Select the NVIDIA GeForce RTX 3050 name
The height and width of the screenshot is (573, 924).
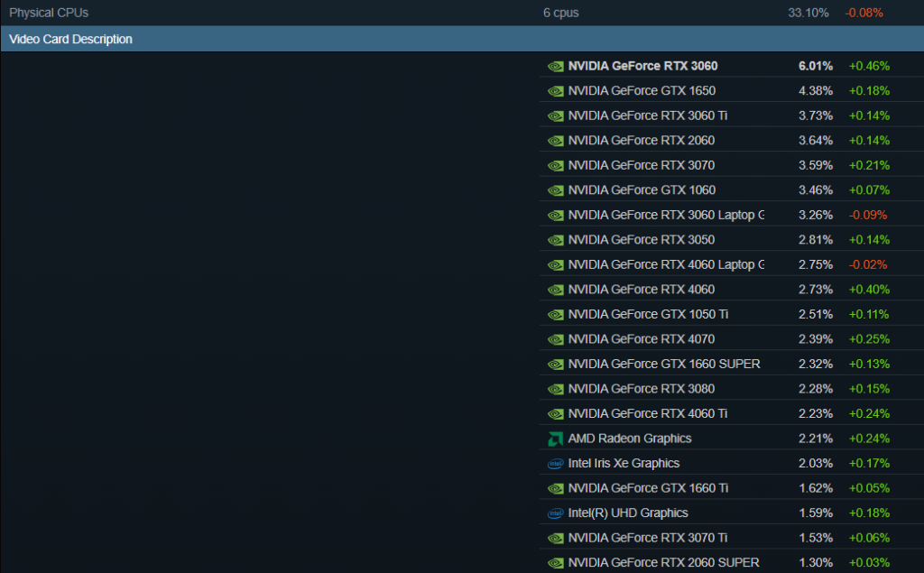click(642, 239)
